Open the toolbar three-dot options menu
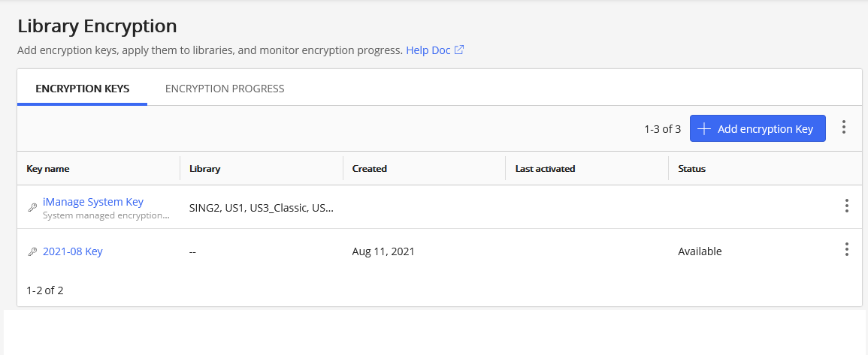 844,128
